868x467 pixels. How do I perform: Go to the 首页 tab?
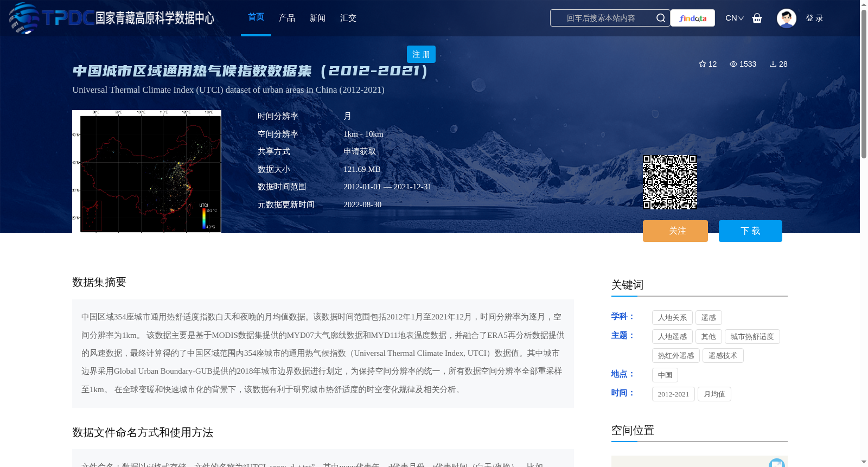256,17
